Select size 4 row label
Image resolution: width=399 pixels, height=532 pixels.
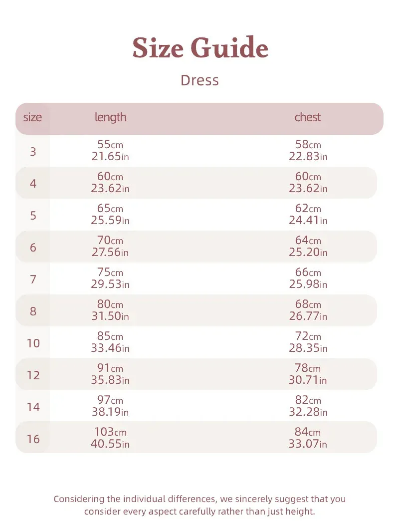click(x=33, y=183)
